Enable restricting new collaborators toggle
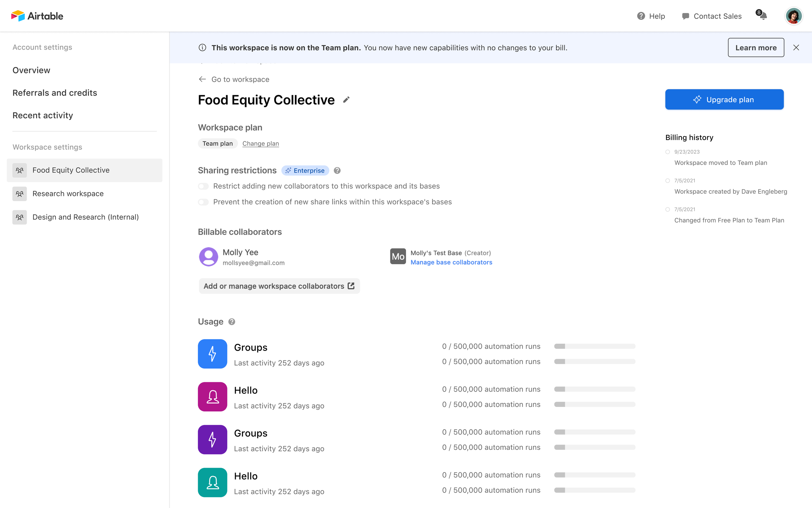The image size is (812, 508). 203,186
